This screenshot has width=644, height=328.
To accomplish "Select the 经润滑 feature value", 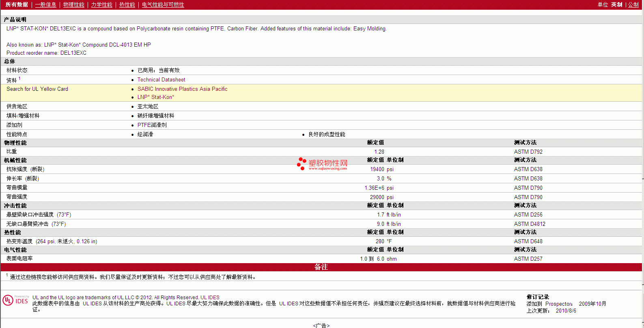I will click(145, 135).
